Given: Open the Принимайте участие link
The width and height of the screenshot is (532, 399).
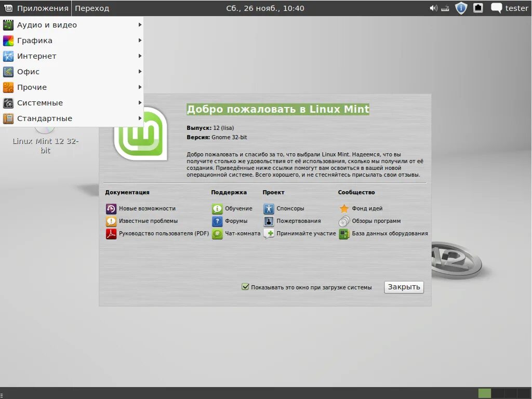Looking at the screenshot, I should (306, 233).
